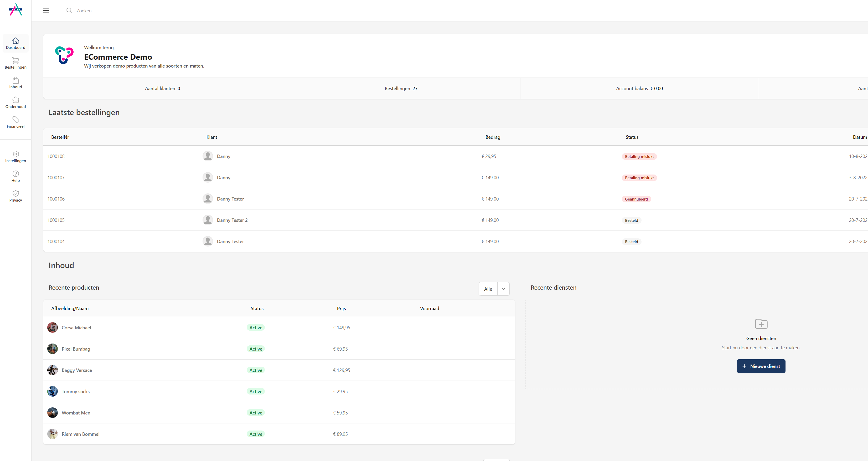Screen dimensions: 868x461
Task: Select the Betaling mislukt status badge
Action: click(639, 156)
